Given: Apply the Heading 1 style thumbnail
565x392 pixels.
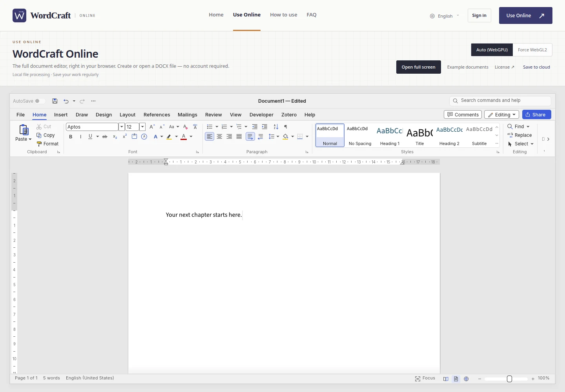Looking at the screenshot, I should pos(390,135).
